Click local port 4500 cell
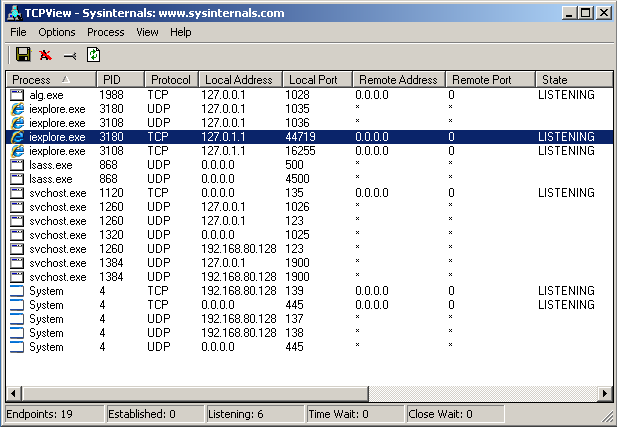 [297, 179]
